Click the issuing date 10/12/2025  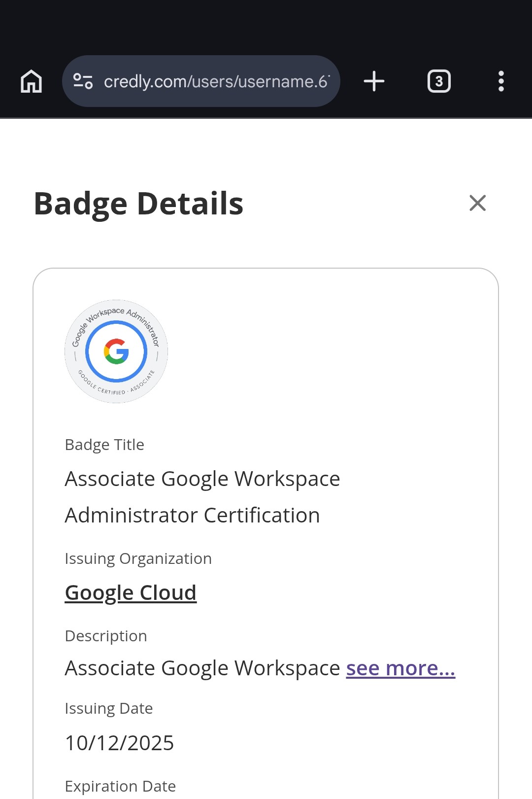[x=119, y=743]
